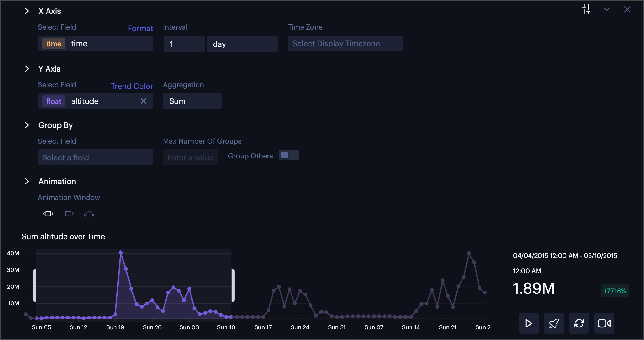This screenshot has height=340, width=644.
Task: Open Select Display Timezone dropdown
Action: (x=346, y=44)
